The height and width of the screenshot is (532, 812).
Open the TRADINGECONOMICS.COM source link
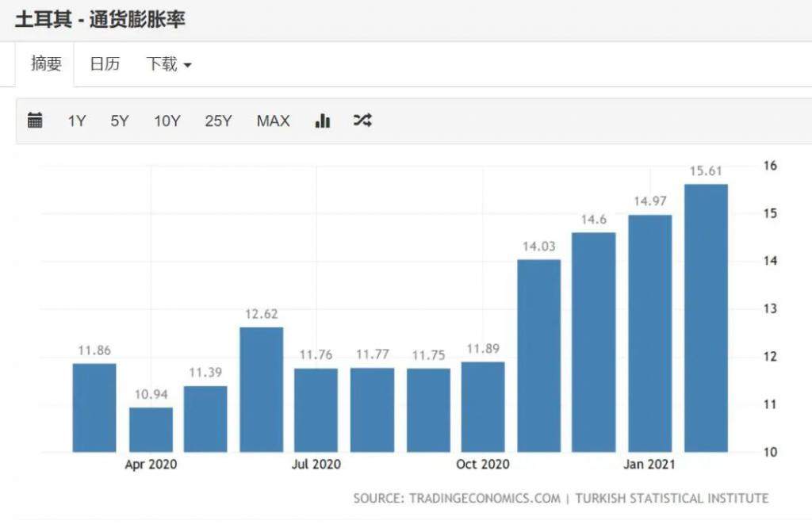coord(485,499)
